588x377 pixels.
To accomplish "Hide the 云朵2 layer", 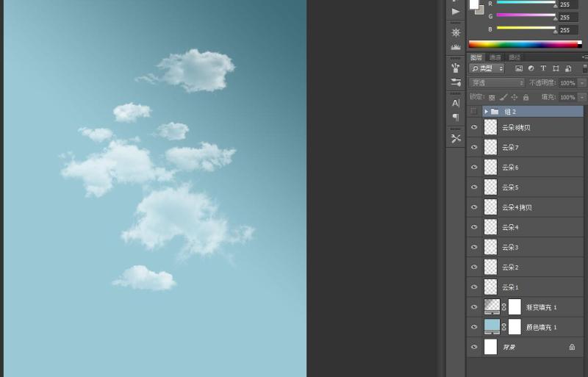I will [474, 267].
